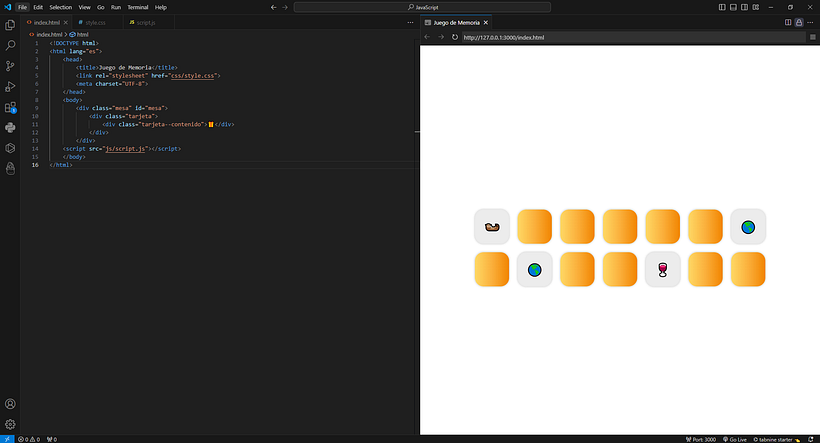Click the preview URL address field
The width and height of the screenshot is (820, 443).
(633, 37)
